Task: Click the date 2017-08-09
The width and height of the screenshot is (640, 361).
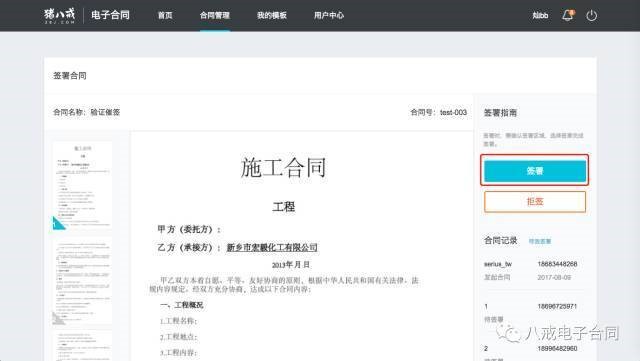Action: coord(554,277)
